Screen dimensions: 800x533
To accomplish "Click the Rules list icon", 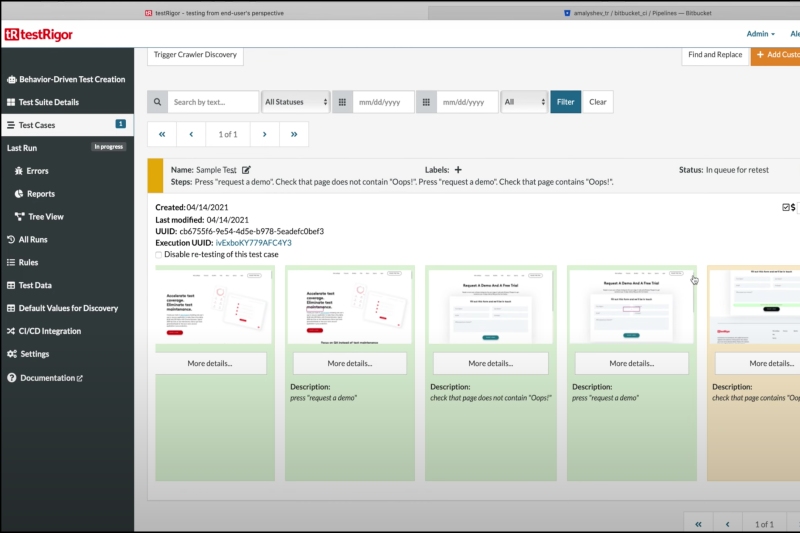I will click(11, 262).
